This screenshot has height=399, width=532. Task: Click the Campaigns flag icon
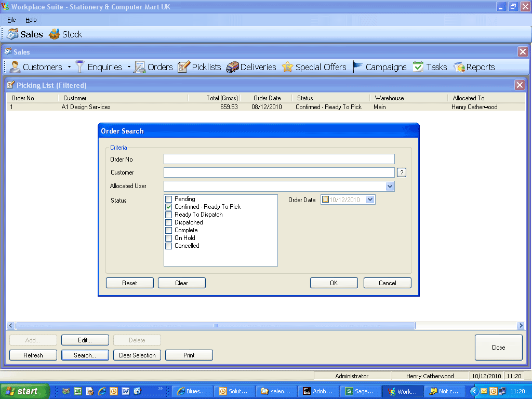[x=357, y=67]
